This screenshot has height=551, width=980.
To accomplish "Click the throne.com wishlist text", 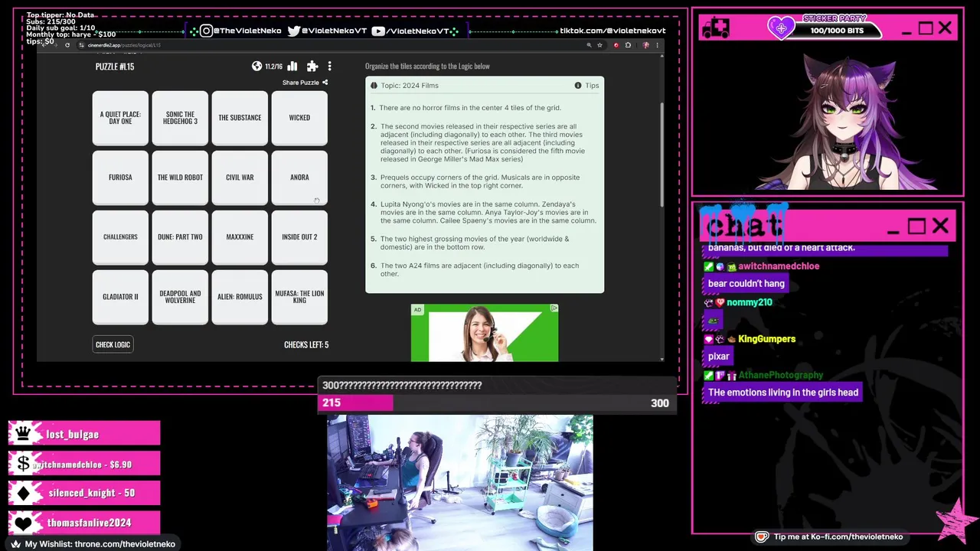I will click(x=100, y=544).
